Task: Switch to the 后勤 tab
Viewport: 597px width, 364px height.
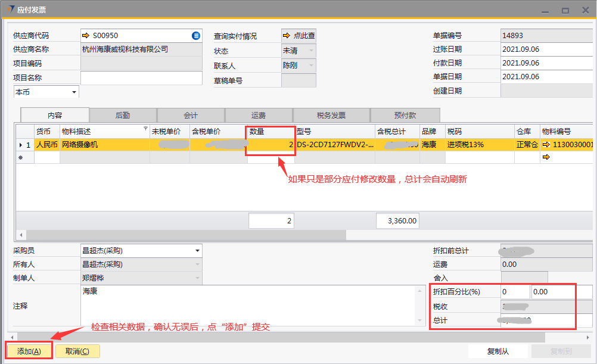Action: 123,116
